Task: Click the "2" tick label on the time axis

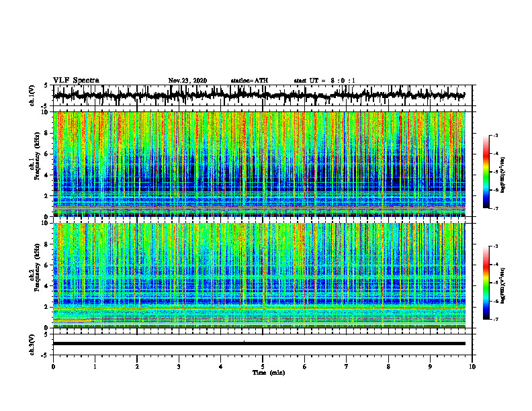Action: tap(137, 367)
